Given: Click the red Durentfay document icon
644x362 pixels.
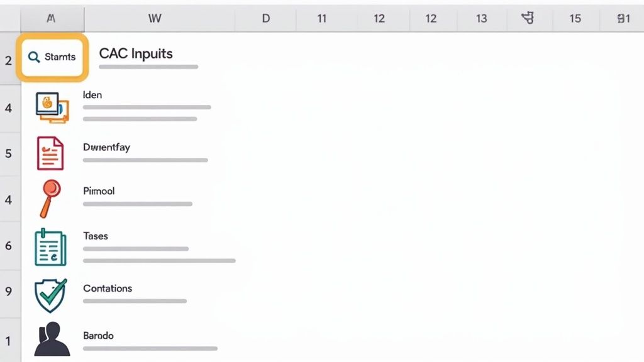Looking at the screenshot, I should click(50, 153).
